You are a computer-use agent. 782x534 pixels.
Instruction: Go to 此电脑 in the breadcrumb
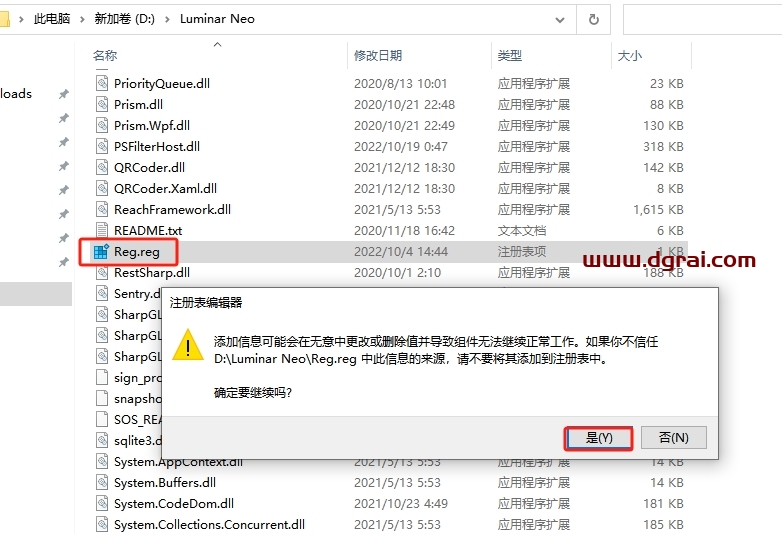[x=52, y=19]
